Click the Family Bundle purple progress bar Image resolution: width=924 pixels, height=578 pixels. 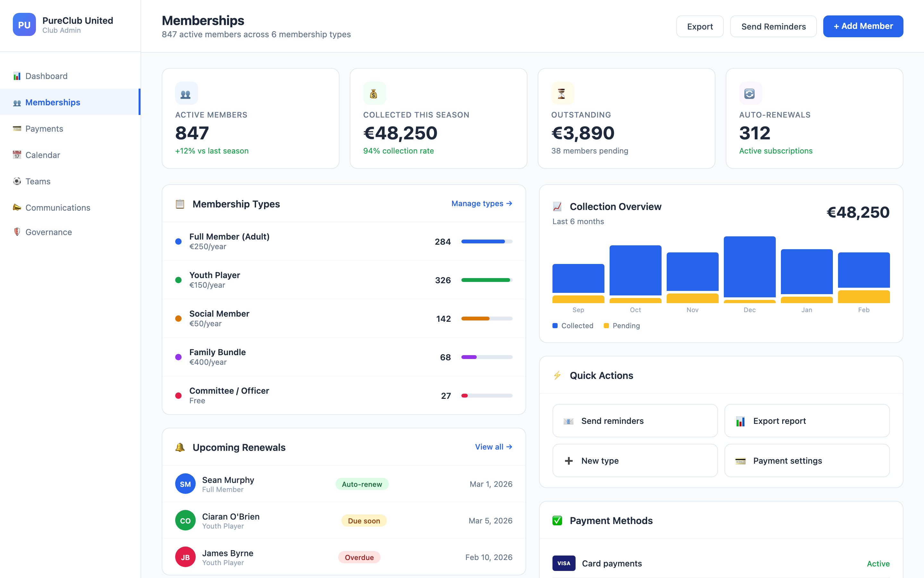tap(487, 357)
